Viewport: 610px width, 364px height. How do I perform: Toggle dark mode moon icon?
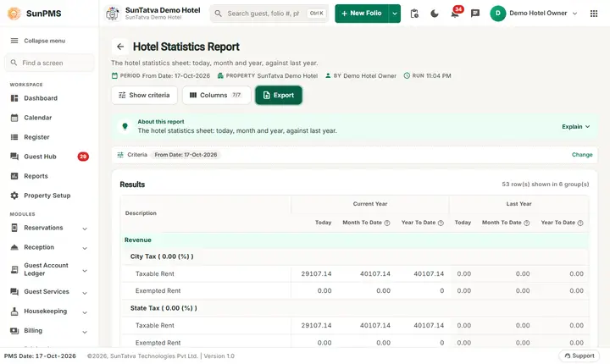coord(435,14)
